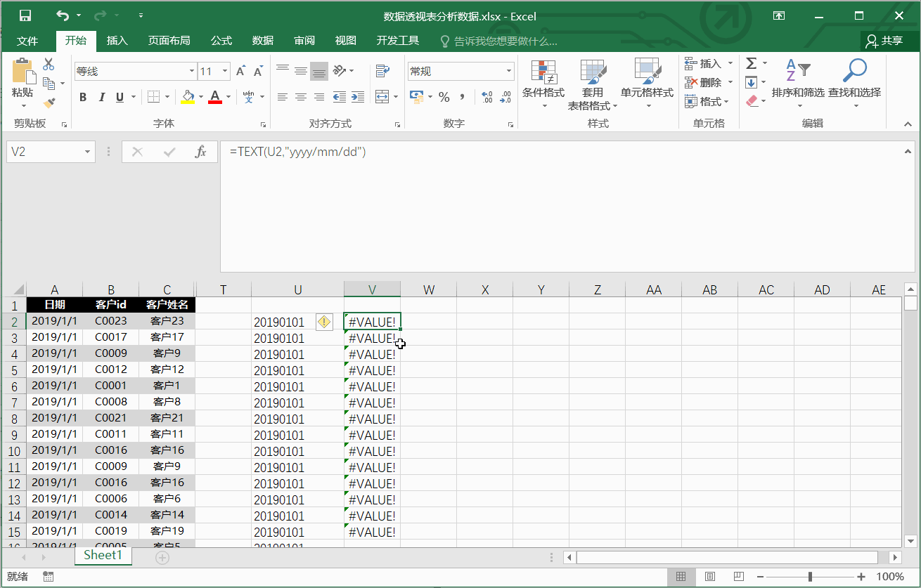Screen dimensions: 921x588
Task: Open text orientation options
Action: [340, 71]
